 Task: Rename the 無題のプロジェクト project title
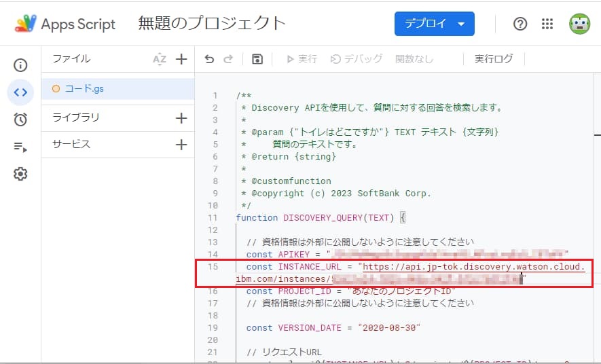[212, 24]
